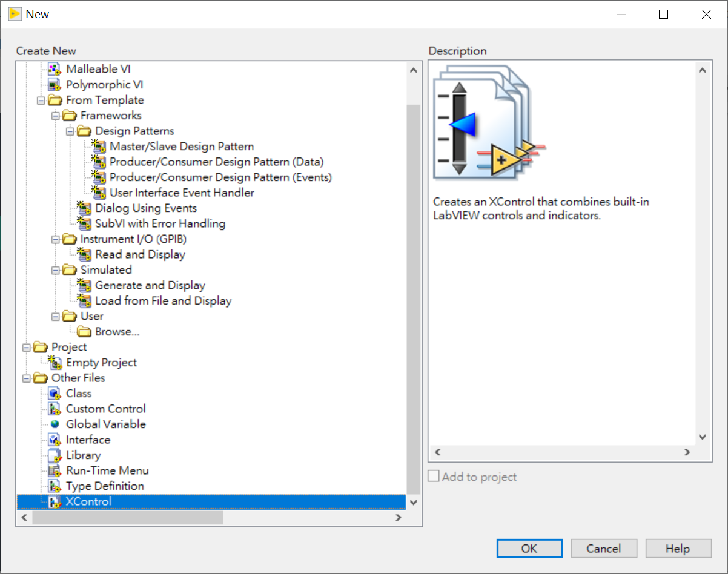Image resolution: width=728 pixels, height=574 pixels.
Task: Click the Global Variable globe icon
Action: click(x=55, y=424)
